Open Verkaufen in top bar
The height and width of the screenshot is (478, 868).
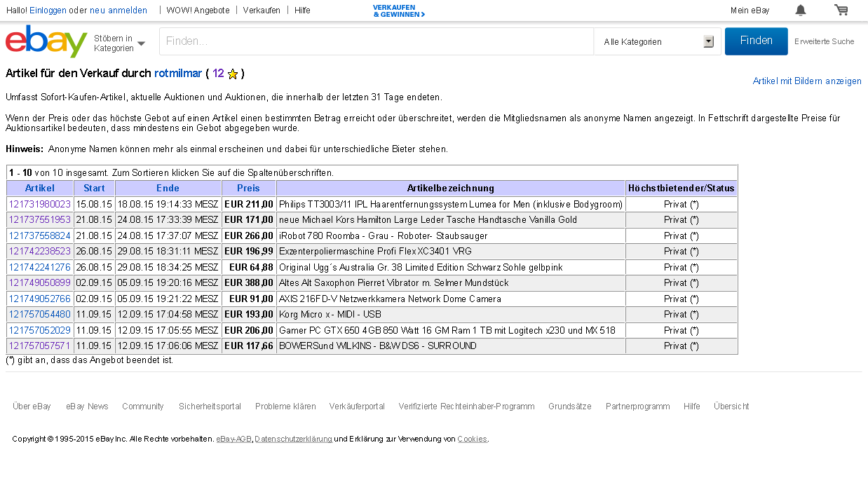[262, 11]
